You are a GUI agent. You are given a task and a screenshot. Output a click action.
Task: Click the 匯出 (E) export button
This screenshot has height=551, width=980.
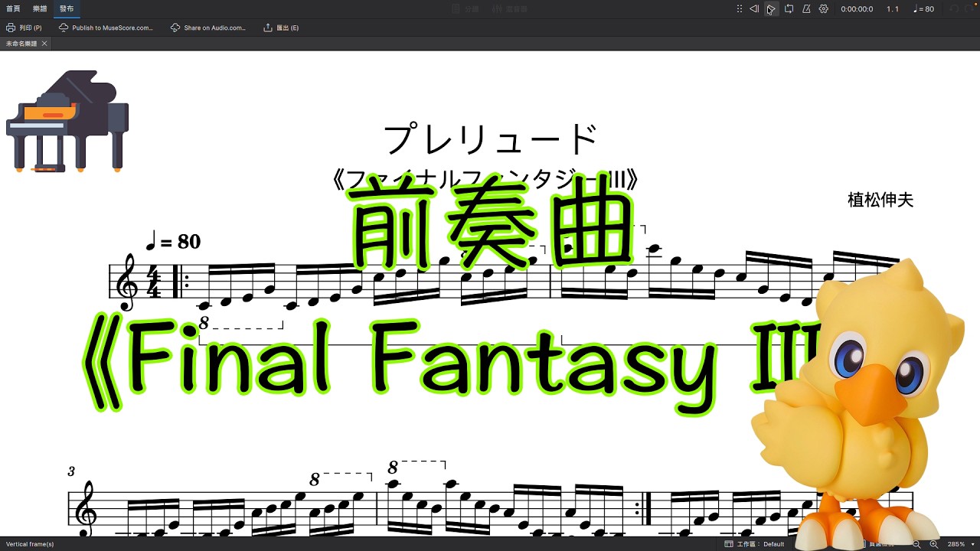[x=280, y=28]
